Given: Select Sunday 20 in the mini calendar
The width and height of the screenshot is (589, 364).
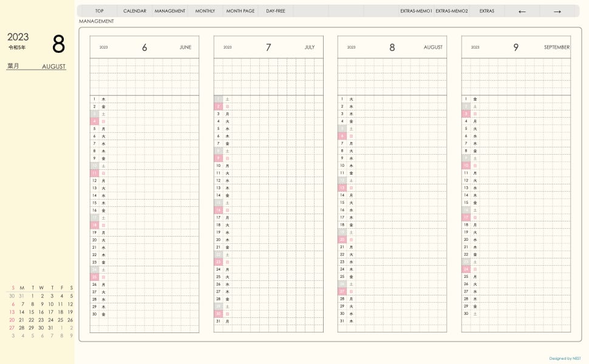Looking at the screenshot, I should [12, 320].
